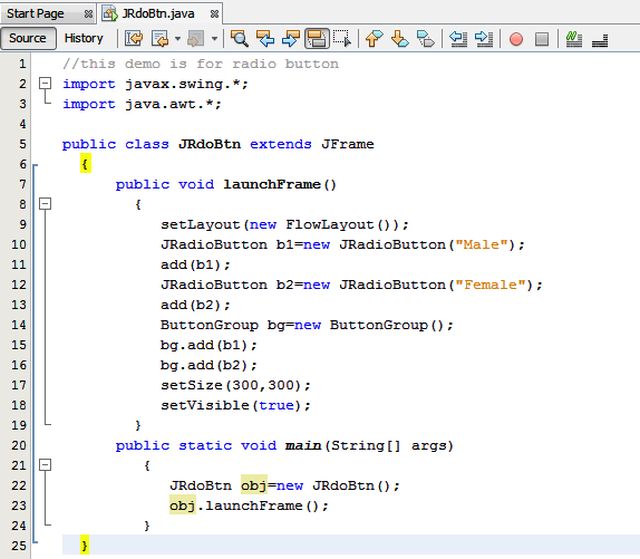Click line number 17 in gutter

tap(19, 385)
